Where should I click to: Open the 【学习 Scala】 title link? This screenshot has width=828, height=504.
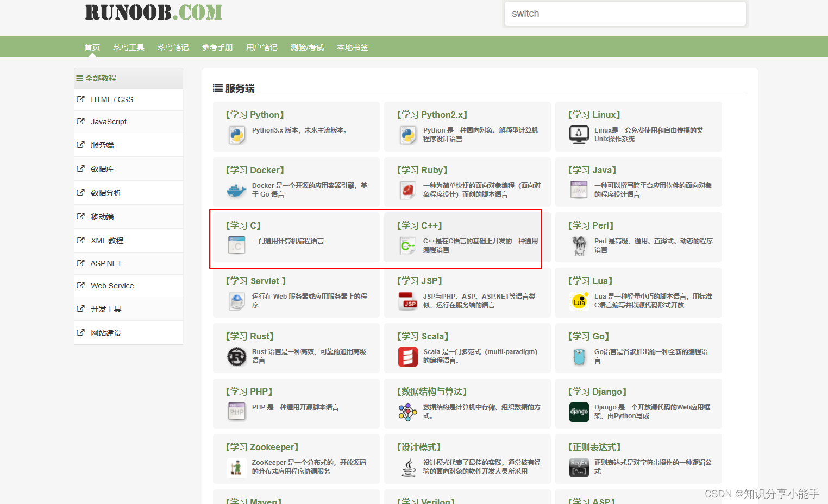(x=423, y=336)
